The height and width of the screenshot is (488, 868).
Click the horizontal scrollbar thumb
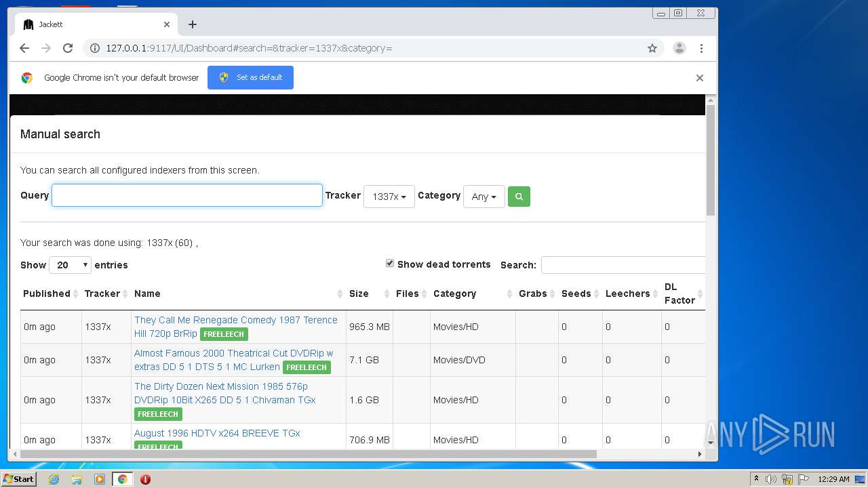pos(309,454)
